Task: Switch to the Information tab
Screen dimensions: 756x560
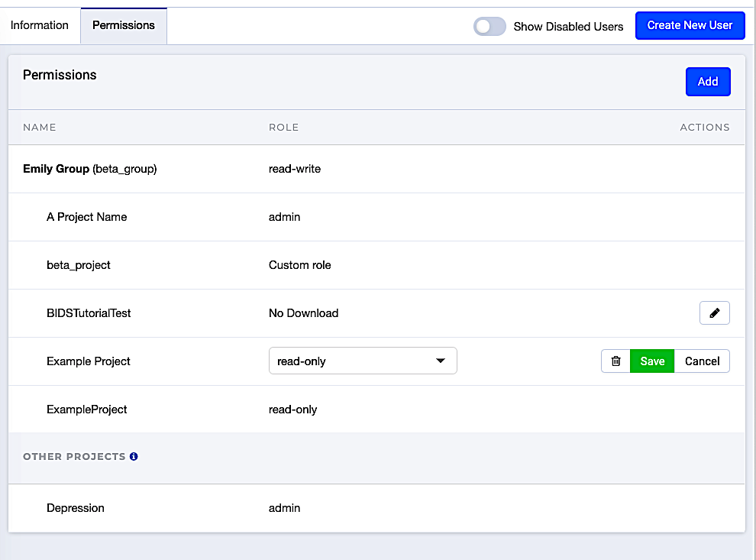Action: coord(40,25)
